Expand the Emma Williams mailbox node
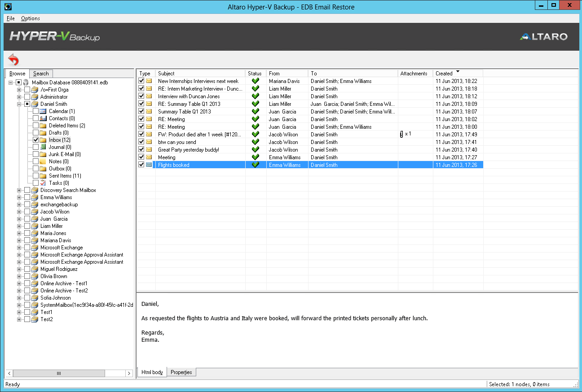Screen dimensions: 582x392 click(19, 197)
